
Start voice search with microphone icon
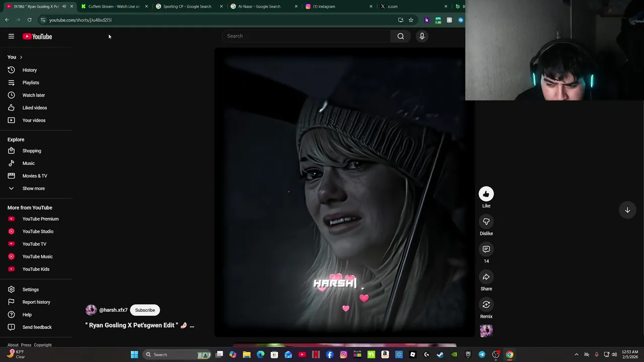click(422, 36)
